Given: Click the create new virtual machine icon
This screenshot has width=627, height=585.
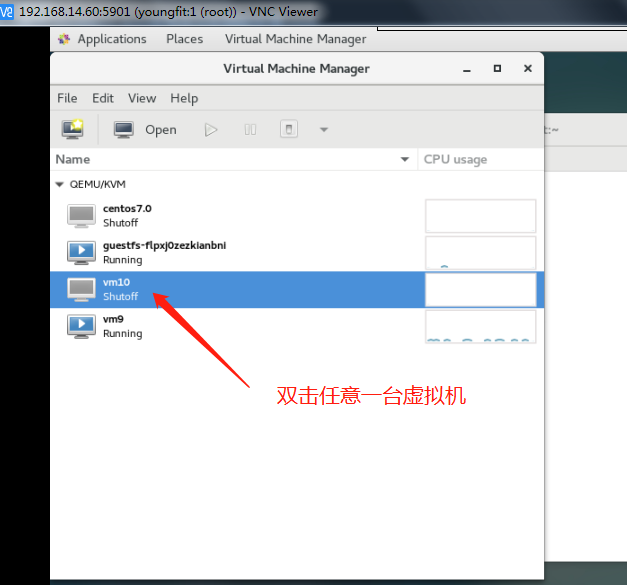Looking at the screenshot, I should [72, 129].
